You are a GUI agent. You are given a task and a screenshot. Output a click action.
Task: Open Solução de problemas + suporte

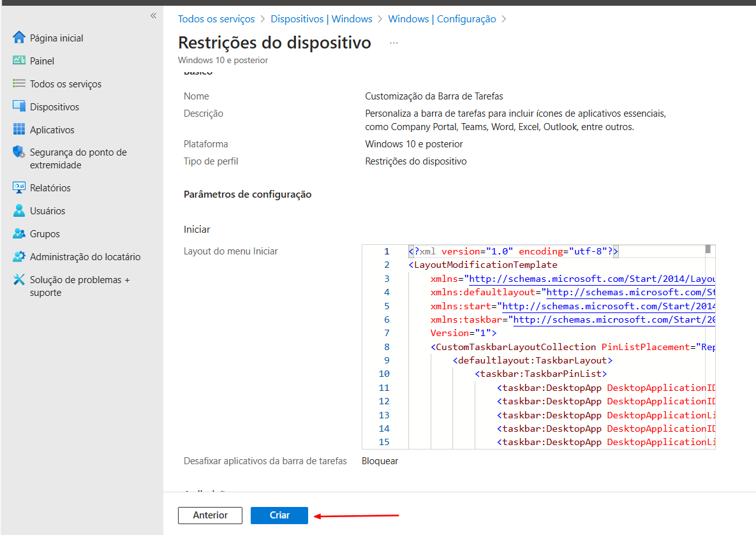[80, 286]
